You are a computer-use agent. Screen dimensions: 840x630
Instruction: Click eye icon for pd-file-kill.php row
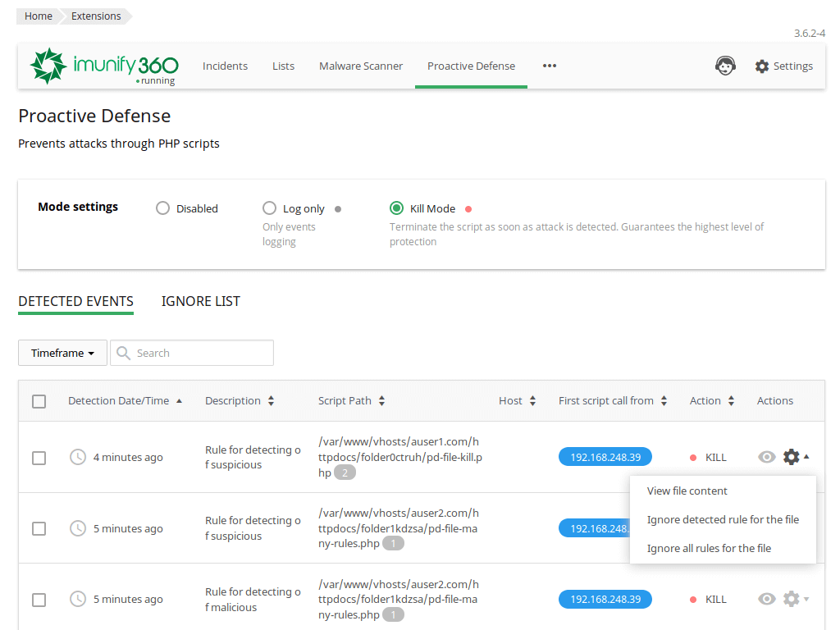pos(767,457)
